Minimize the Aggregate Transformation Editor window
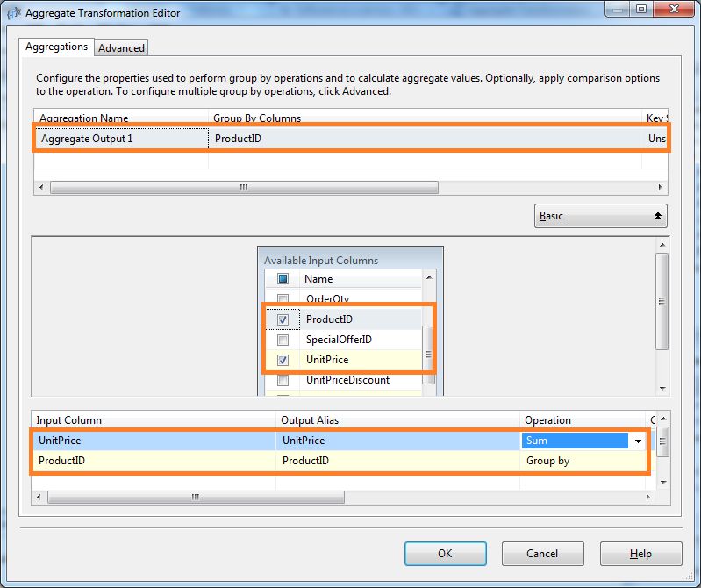The height and width of the screenshot is (588, 701). pyautogui.click(x=618, y=9)
